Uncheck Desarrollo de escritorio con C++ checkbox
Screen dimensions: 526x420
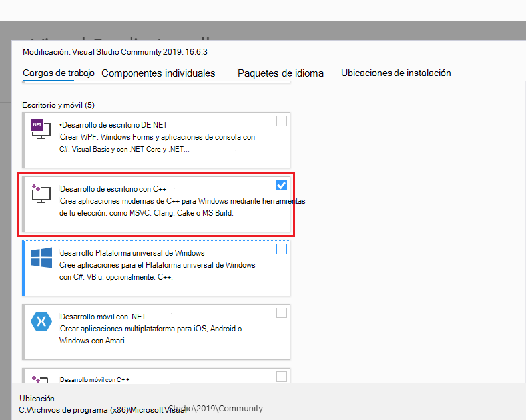point(282,185)
